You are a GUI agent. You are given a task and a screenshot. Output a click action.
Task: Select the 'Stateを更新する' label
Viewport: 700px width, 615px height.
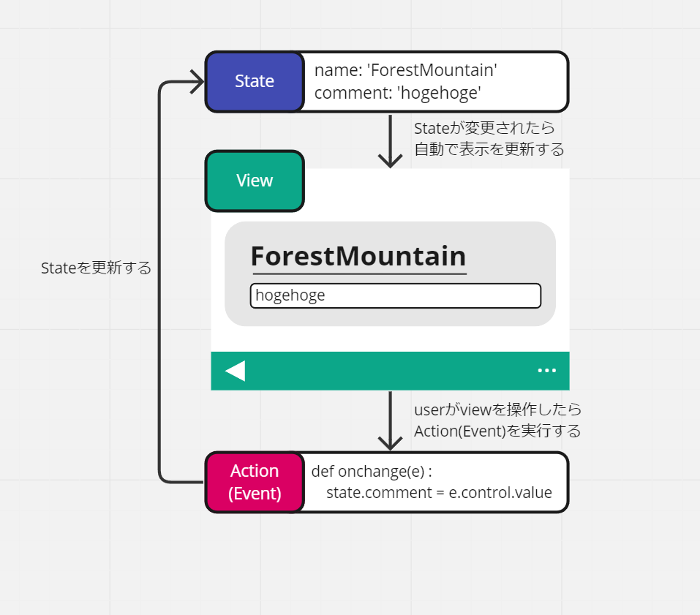click(x=96, y=268)
